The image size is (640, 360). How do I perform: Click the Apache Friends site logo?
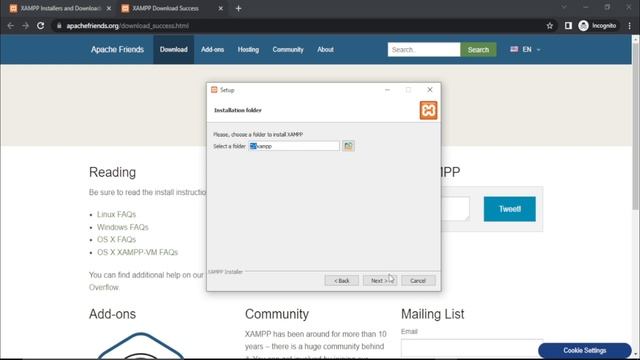pyautogui.click(x=117, y=49)
